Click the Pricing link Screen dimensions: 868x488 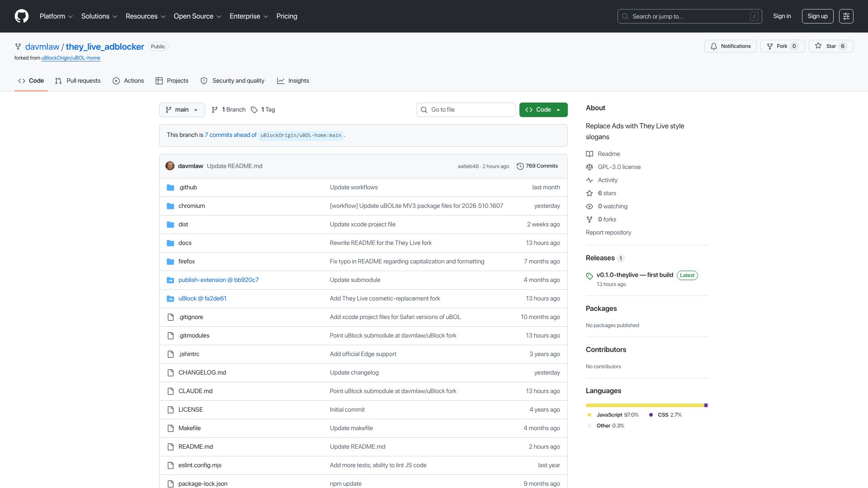[x=287, y=16]
